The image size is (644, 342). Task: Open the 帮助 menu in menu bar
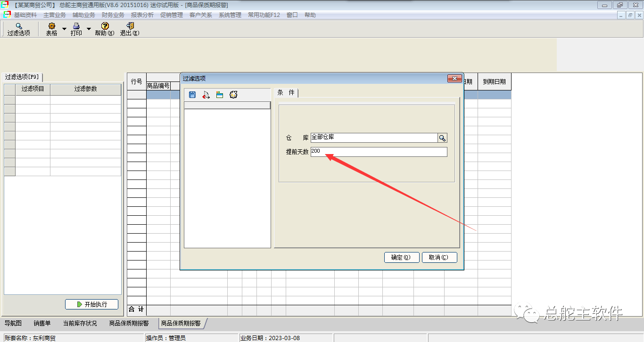click(310, 15)
